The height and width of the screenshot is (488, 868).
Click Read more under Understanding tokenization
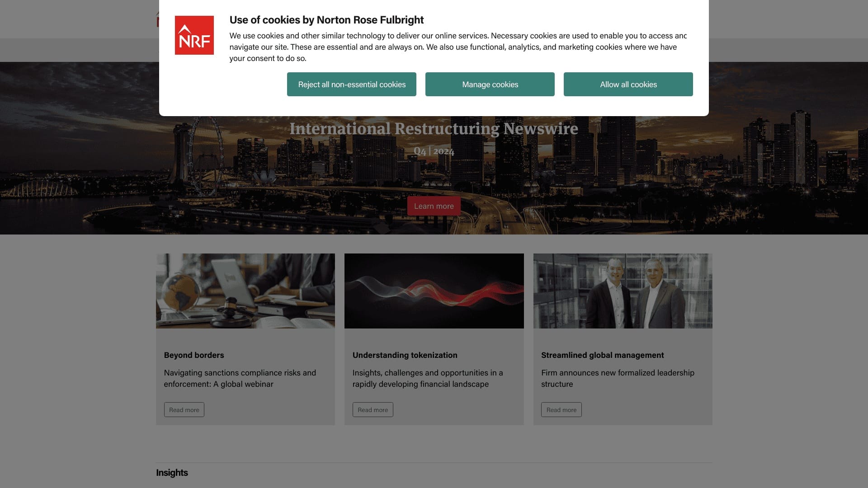[x=373, y=409]
